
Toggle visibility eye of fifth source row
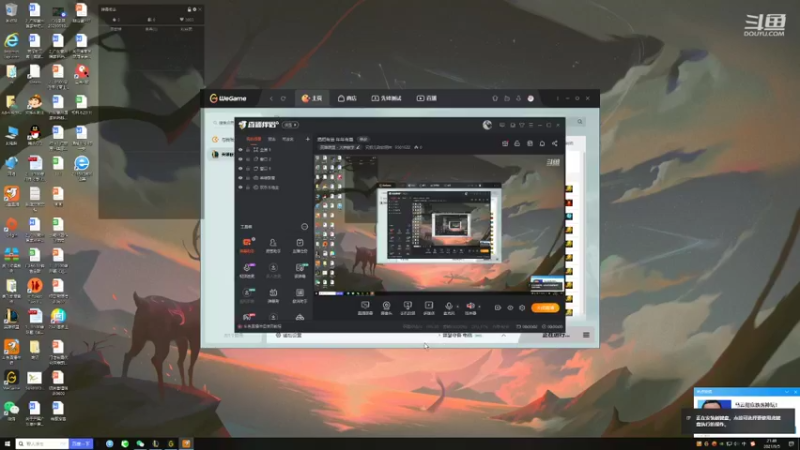tap(240, 187)
